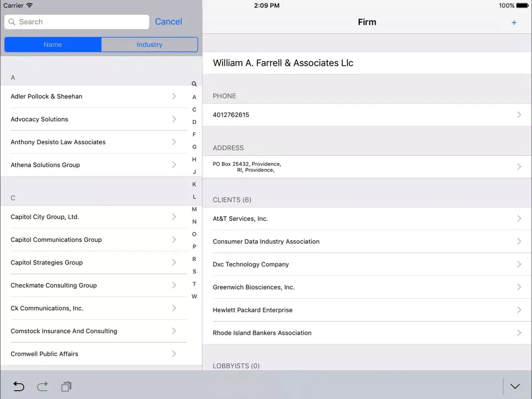Jump to index letter M
Screen dimensions: 532x399
click(x=194, y=209)
